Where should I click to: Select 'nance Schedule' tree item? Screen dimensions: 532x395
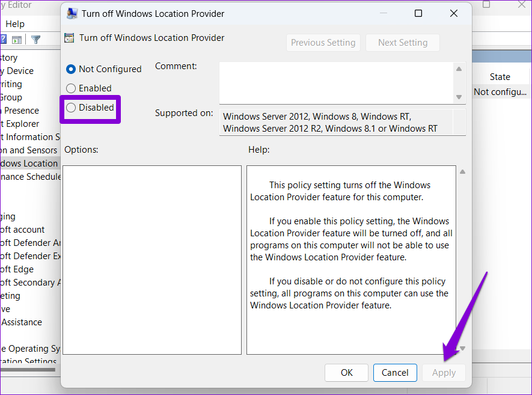pos(30,177)
